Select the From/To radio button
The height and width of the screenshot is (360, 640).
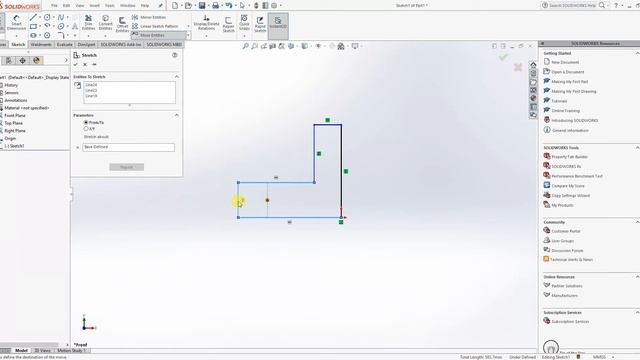(x=86, y=122)
